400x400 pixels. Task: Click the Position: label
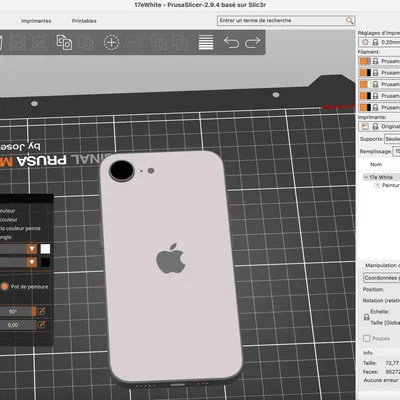(373, 289)
